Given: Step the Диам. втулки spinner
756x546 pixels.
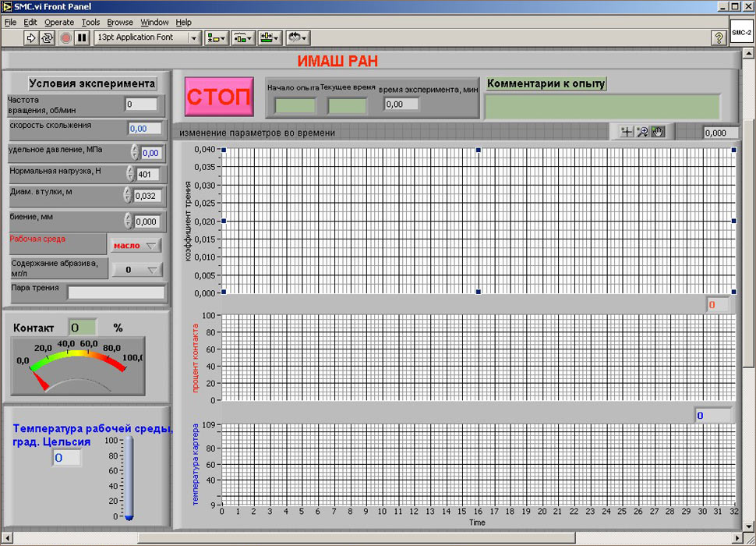Looking at the screenshot, I should [127, 195].
